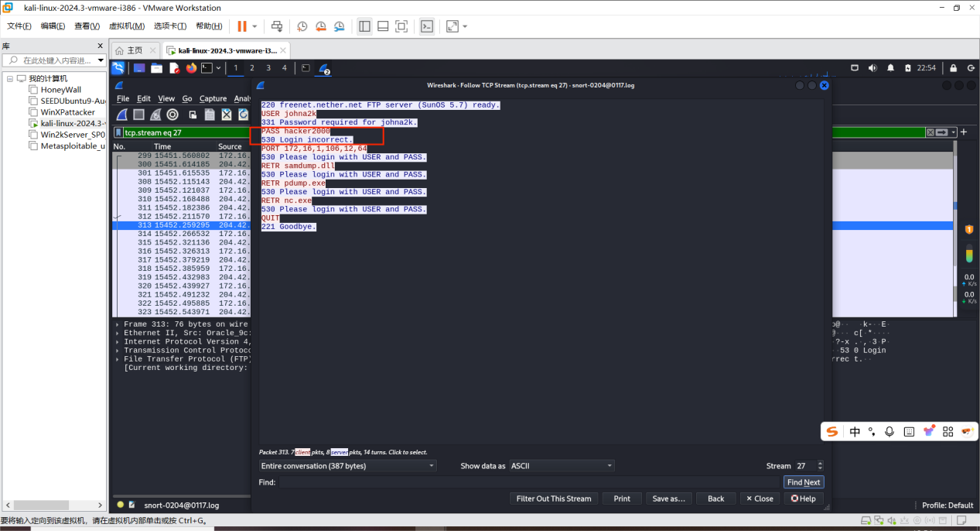Click the Kali logout icon
The width and height of the screenshot is (980, 531).
[x=969, y=68]
